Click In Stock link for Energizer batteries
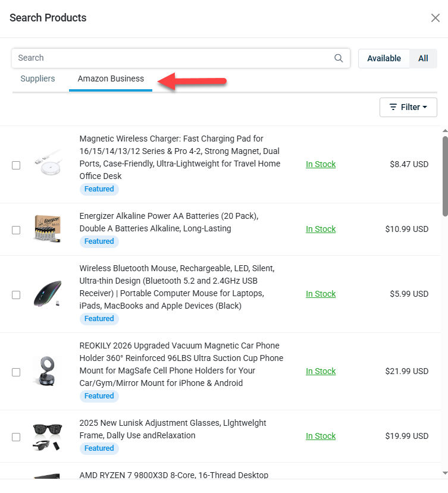Screen dimensions: 448x493 [x=321, y=229]
